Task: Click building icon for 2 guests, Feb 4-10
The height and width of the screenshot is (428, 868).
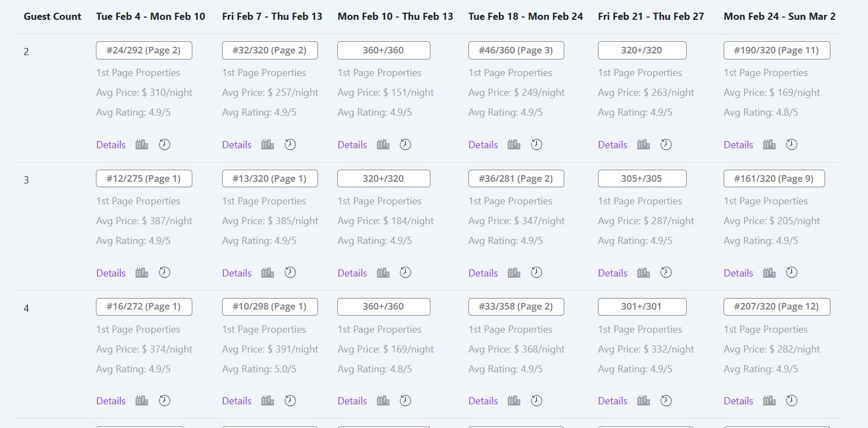Action: pos(142,144)
